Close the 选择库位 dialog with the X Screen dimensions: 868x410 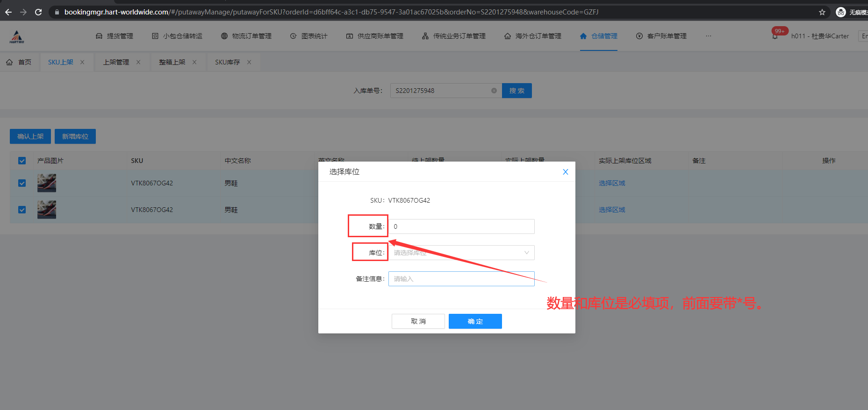coord(565,172)
